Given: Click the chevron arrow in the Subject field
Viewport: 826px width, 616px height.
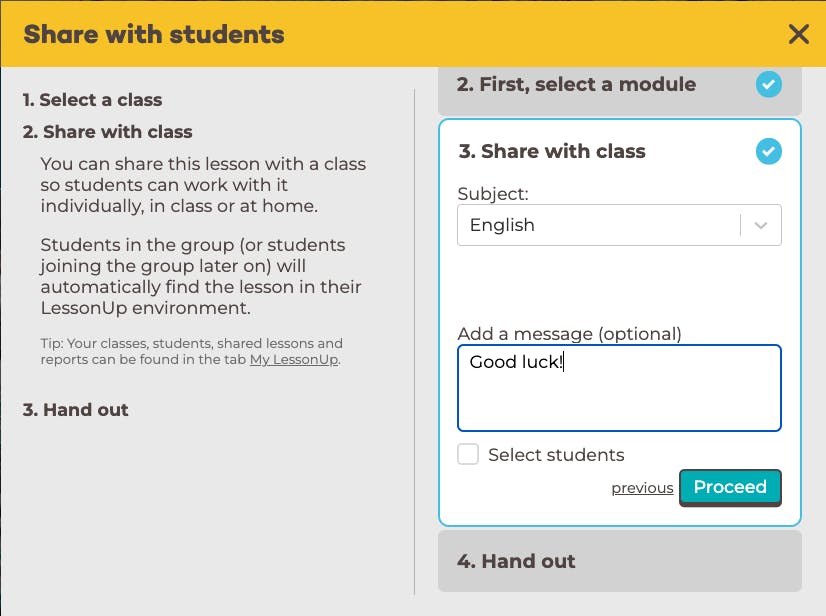Looking at the screenshot, I should tap(760, 226).
